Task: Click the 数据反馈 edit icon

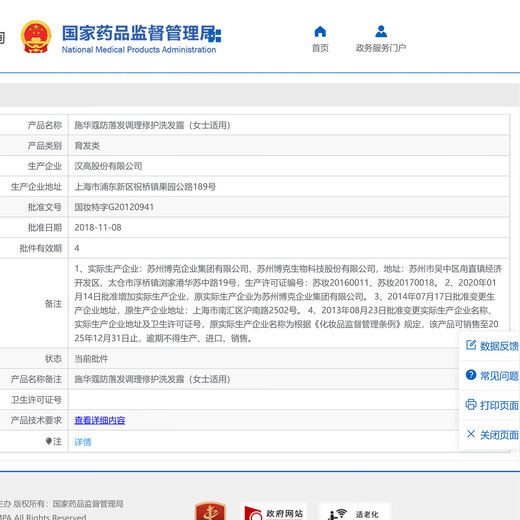Action: (471, 345)
